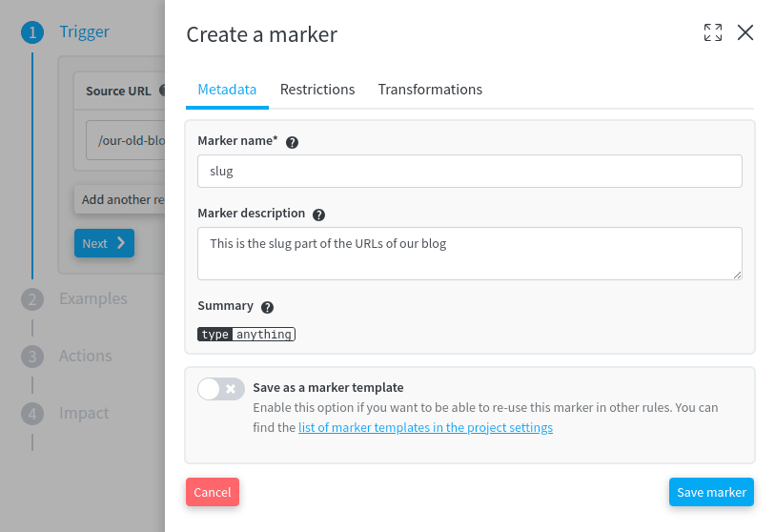775x532 pixels.
Task: Switch to the Restrictions tab
Action: [317, 90]
